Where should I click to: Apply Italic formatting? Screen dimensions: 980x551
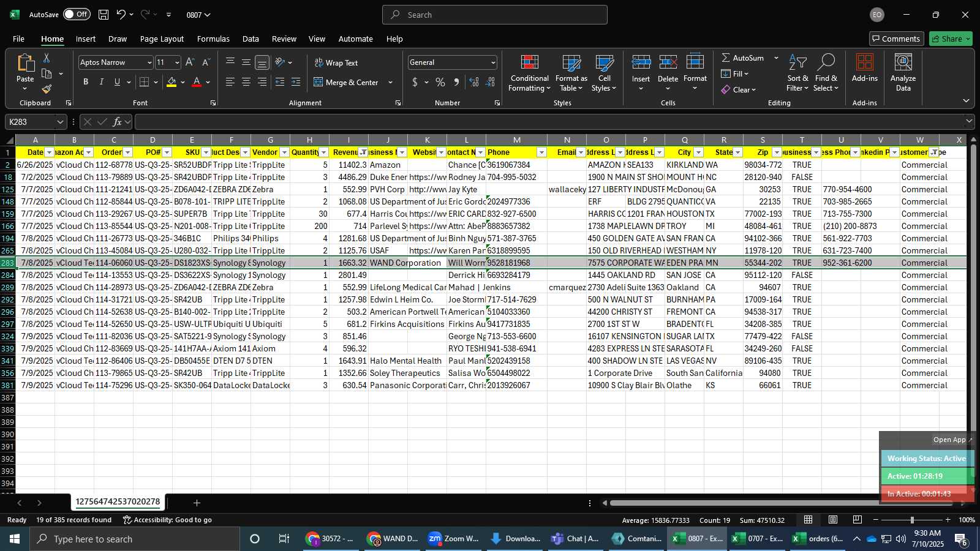(101, 82)
